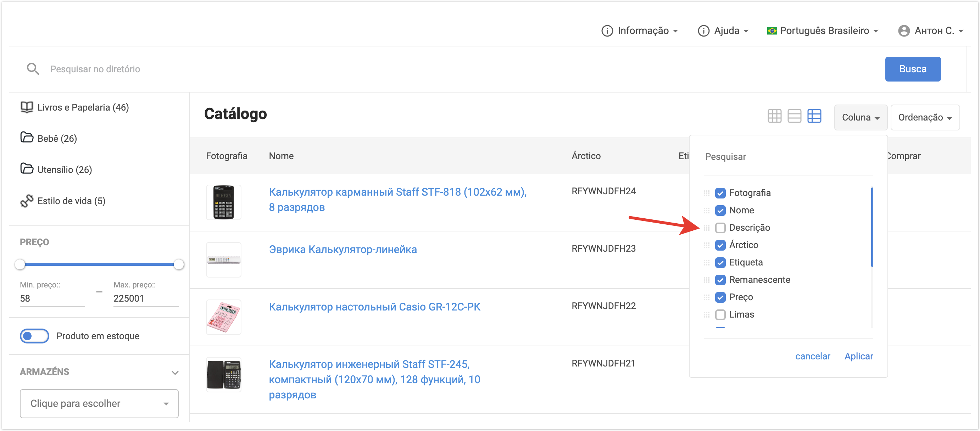Open the Coluna dropdown
Image resolution: width=980 pixels, height=431 pixels.
[860, 118]
